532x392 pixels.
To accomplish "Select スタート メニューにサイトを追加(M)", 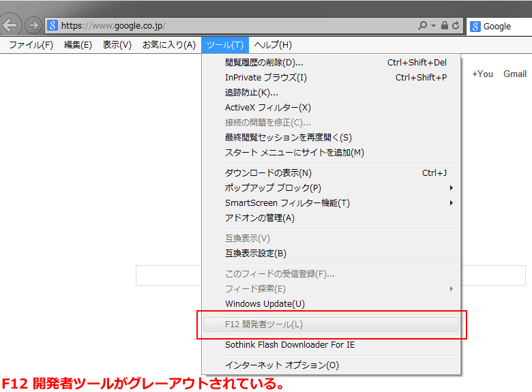I will point(331,153).
